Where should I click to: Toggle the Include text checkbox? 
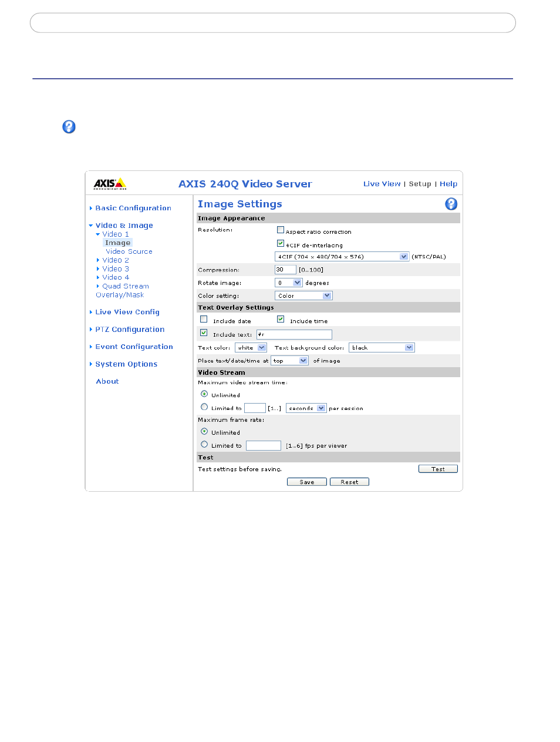point(204,333)
